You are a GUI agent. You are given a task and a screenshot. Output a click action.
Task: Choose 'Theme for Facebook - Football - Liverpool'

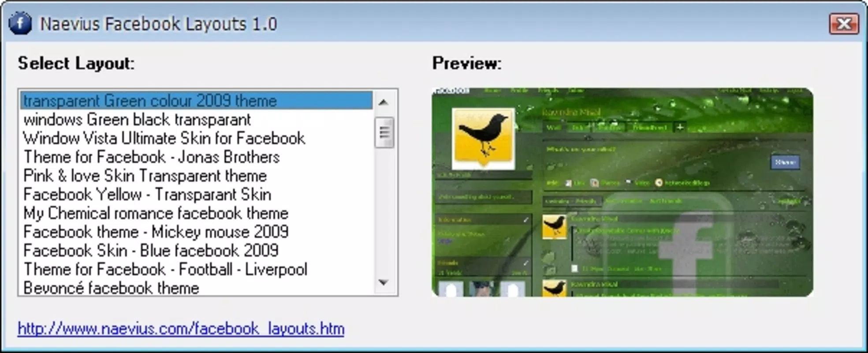[197, 270]
